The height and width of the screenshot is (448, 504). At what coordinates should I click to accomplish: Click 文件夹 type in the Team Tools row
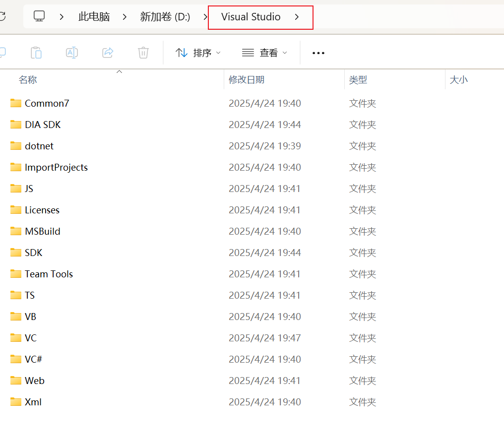[x=363, y=274]
